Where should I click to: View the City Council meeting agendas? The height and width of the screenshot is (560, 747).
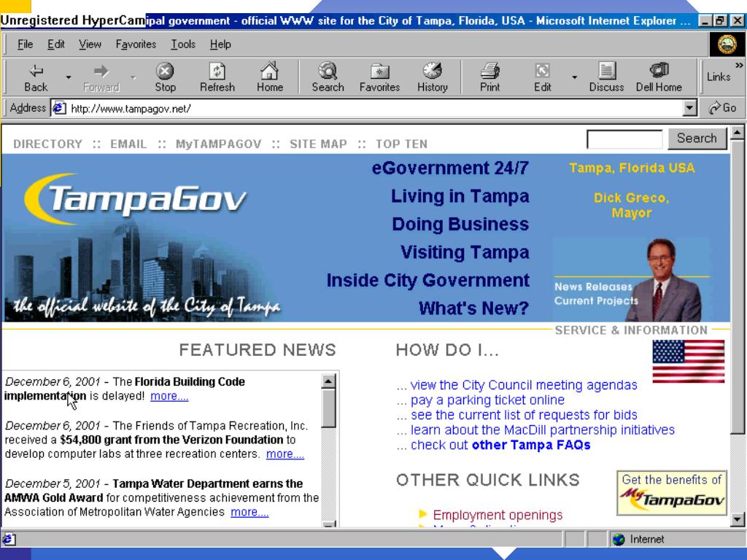tap(524, 385)
